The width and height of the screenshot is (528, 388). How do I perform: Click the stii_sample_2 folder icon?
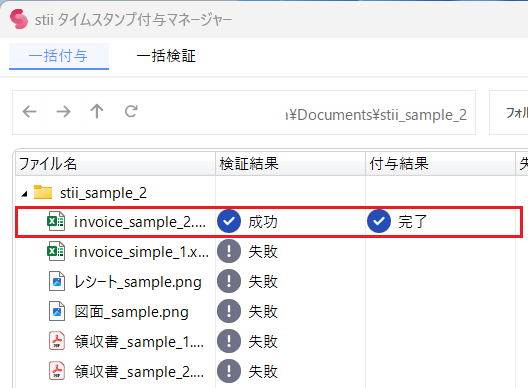click(43, 192)
